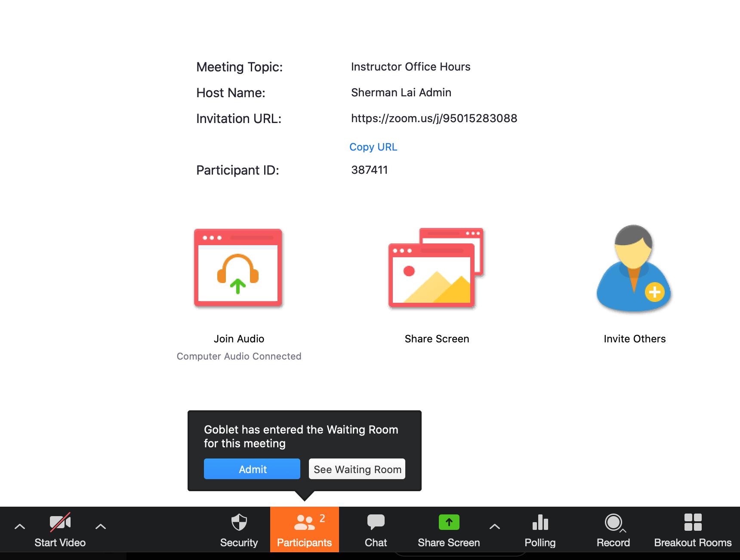The height and width of the screenshot is (560, 740).
Task: Open the Security shield options
Action: pos(239,529)
